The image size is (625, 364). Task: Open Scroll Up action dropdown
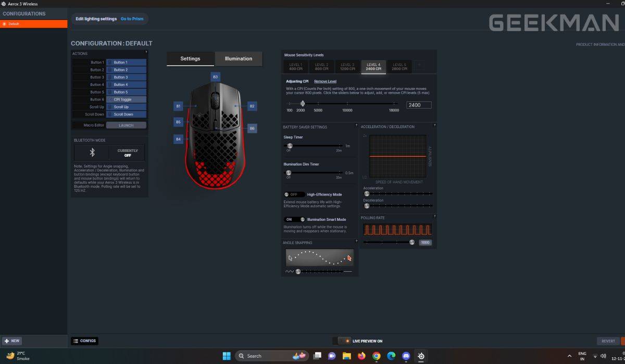click(126, 107)
